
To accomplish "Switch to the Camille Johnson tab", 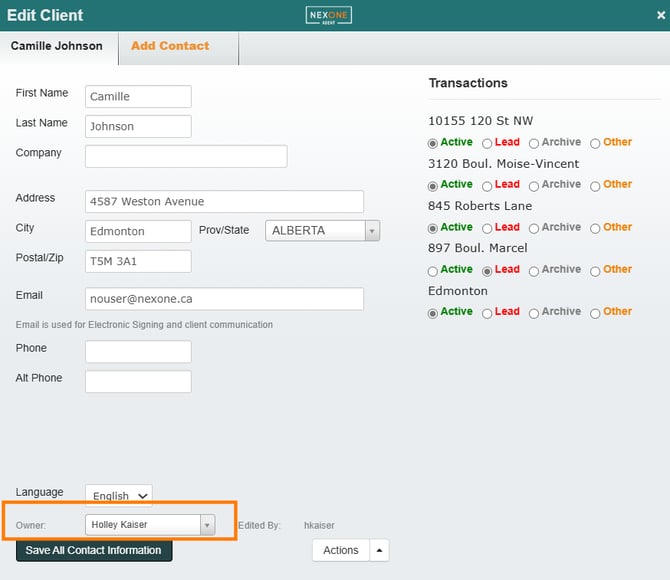I will (x=57, y=46).
